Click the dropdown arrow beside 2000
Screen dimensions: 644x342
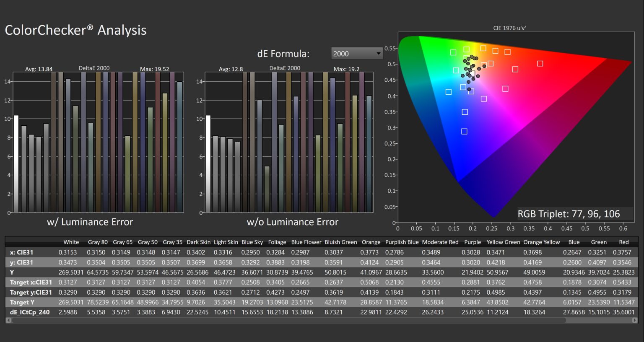pyautogui.click(x=378, y=54)
